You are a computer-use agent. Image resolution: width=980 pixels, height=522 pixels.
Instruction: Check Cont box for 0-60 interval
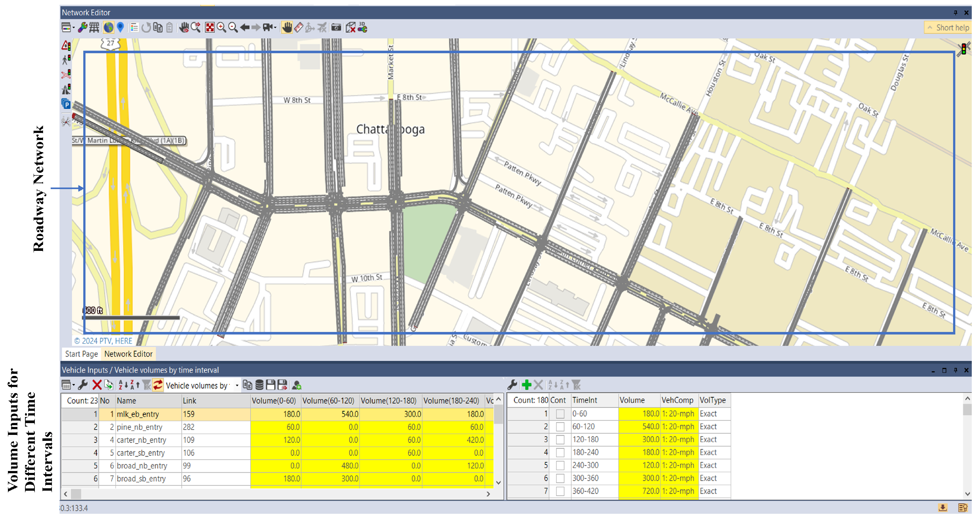[x=560, y=414]
